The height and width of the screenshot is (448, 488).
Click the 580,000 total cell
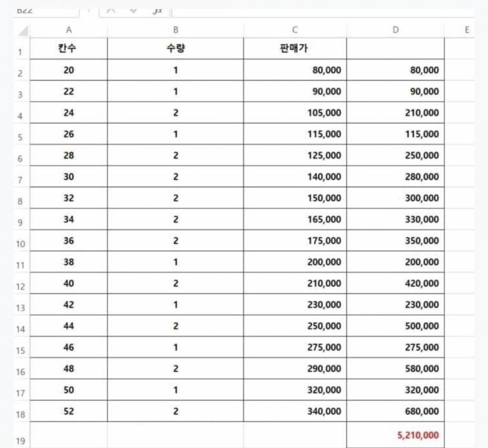tap(395, 369)
